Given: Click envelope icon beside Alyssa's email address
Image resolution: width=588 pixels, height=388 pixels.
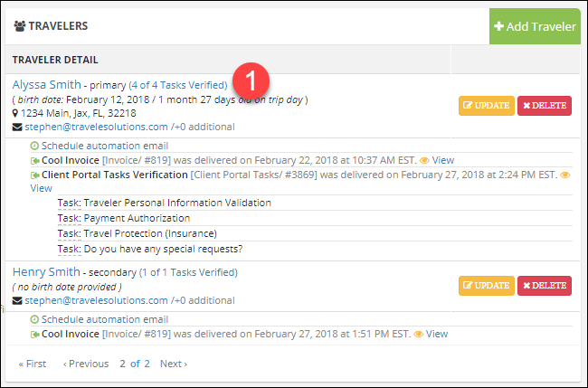Looking at the screenshot, I should pyautogui.click(x=17, y=128).
